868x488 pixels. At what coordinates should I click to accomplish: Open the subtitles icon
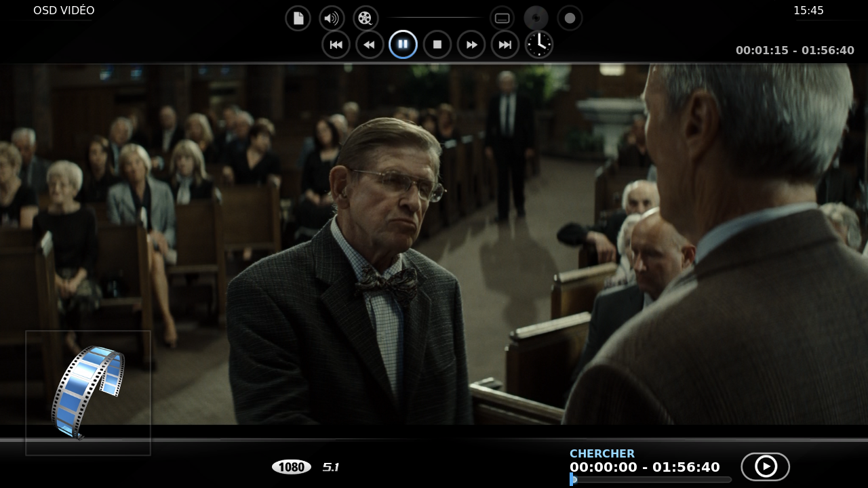click(502, 18)
